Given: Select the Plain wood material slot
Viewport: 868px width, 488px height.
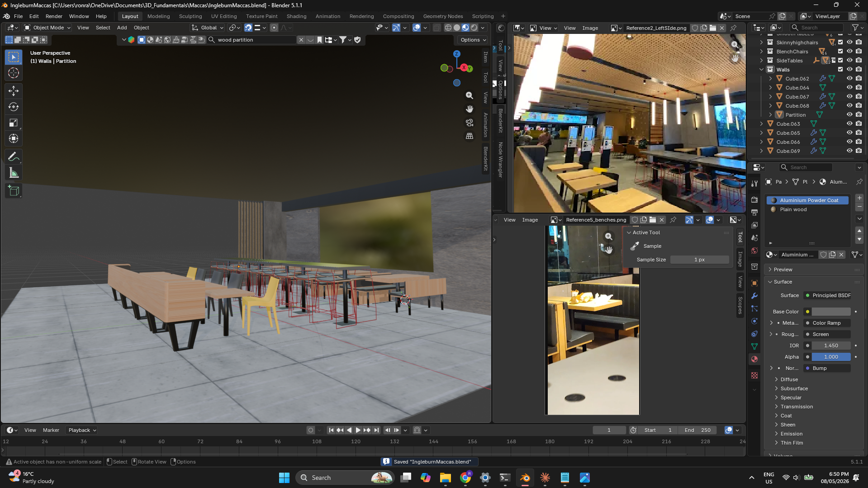Looking at the screenshot, I should (x=808, y=209).
